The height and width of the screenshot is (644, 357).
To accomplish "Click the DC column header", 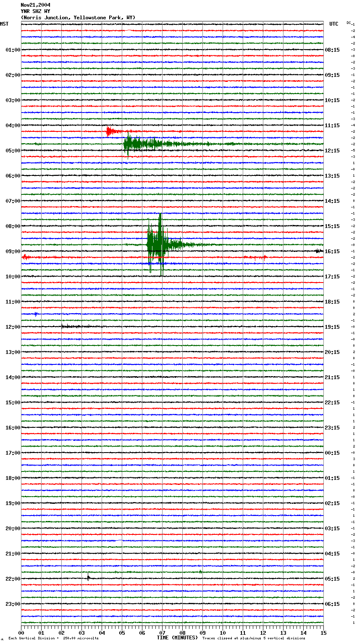I will [349, 23].
